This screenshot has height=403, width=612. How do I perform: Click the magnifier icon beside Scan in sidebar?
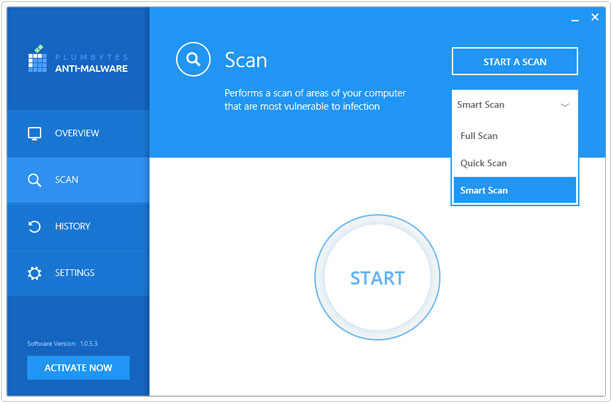(34, 180)
